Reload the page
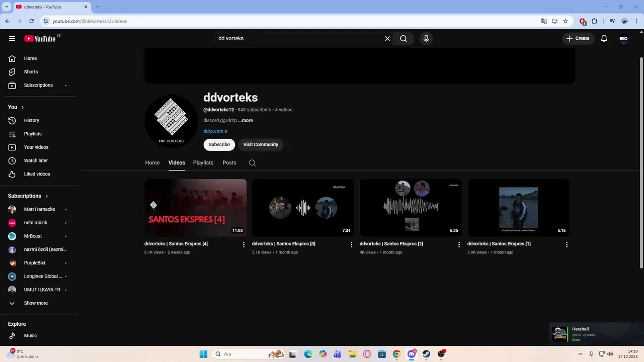Screen dimensions: 644x362 point(32,21)
